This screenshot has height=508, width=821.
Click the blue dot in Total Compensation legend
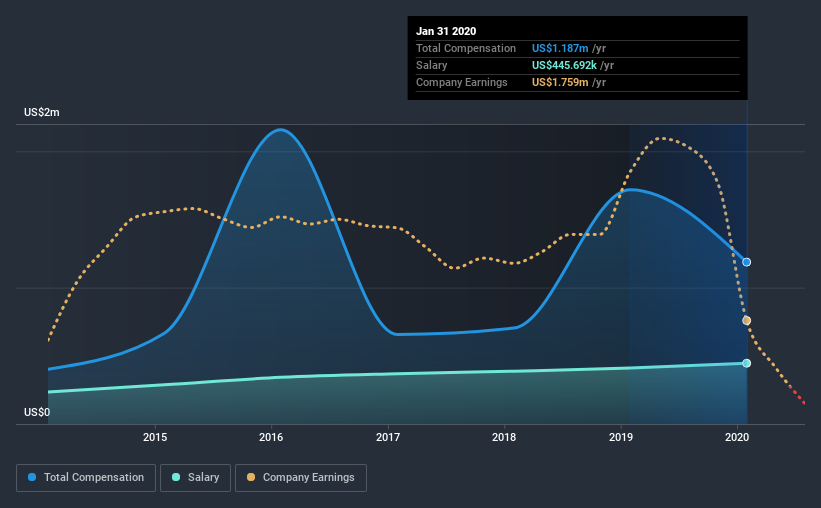point(32,477)
